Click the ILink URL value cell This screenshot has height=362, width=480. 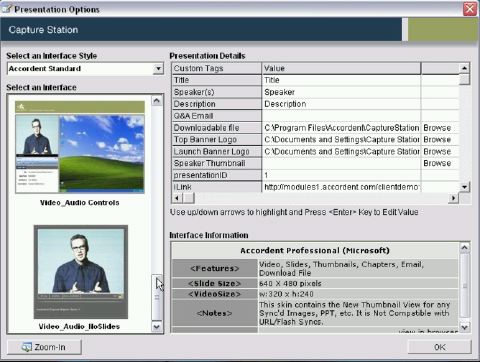point(341,187)
